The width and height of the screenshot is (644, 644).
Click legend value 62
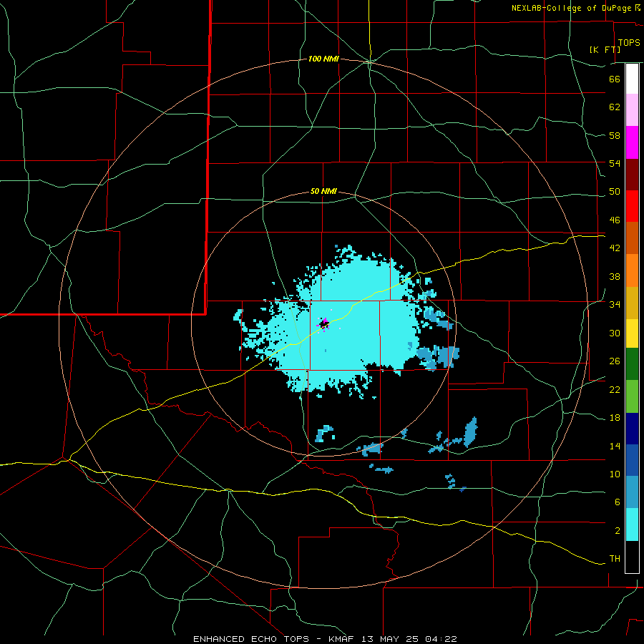[x=615, y=107]
